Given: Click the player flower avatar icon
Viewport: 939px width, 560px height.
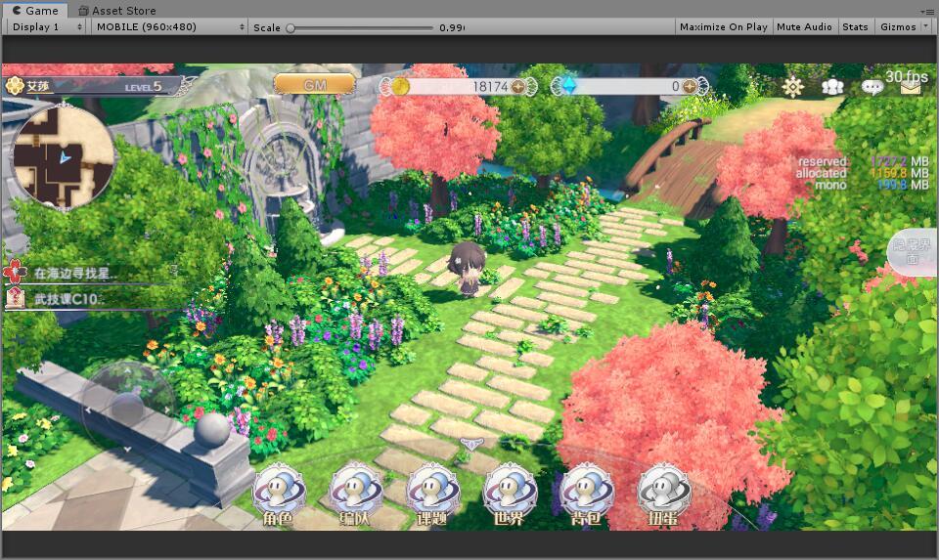Looking at the screenshot, I should [15, 86].
